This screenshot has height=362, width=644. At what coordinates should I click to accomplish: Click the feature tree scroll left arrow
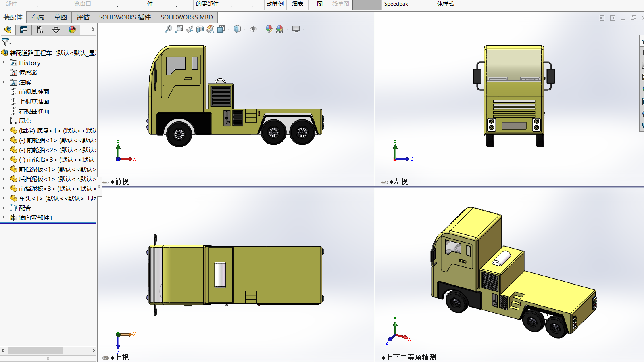click(x=3, y=350)
